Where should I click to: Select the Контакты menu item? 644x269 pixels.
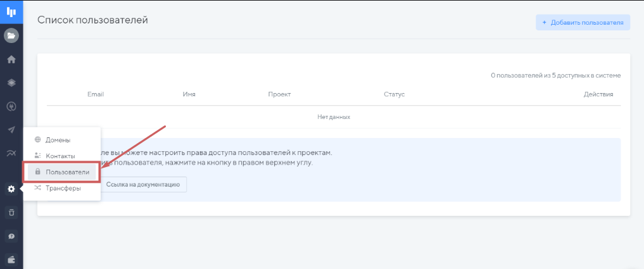point(60,156)
